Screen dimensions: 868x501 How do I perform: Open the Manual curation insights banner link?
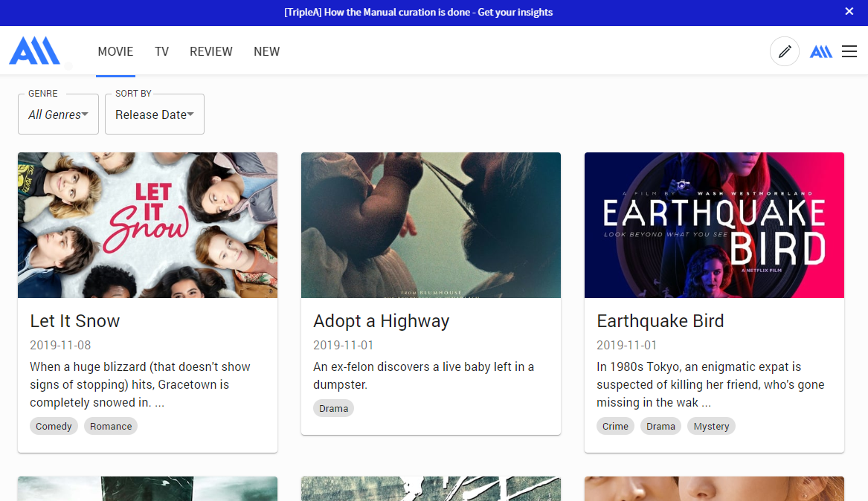click(419, 12)
